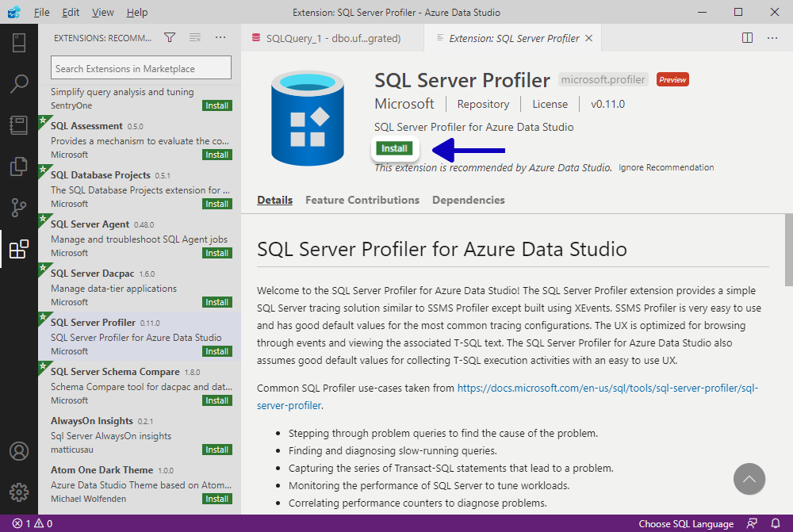Open the Search view icon

coord(19,83)
